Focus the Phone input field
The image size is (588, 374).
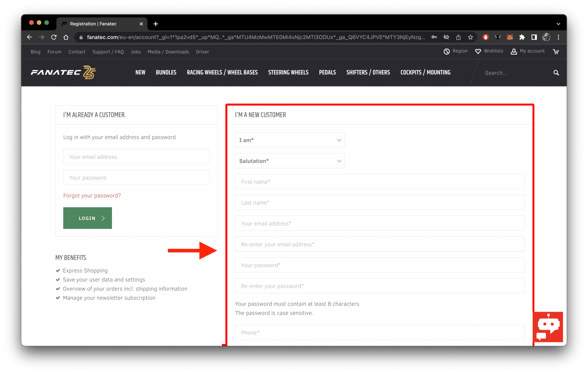coord(380,333)
